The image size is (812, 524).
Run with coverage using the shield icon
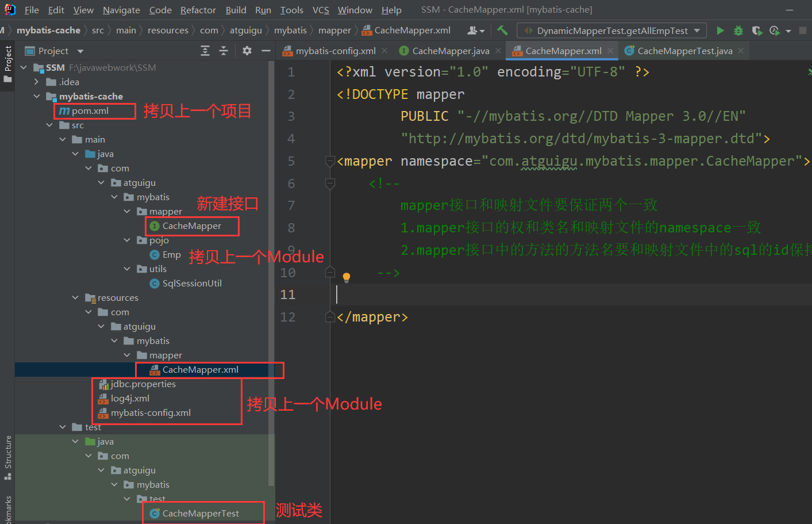coord(757,30)
